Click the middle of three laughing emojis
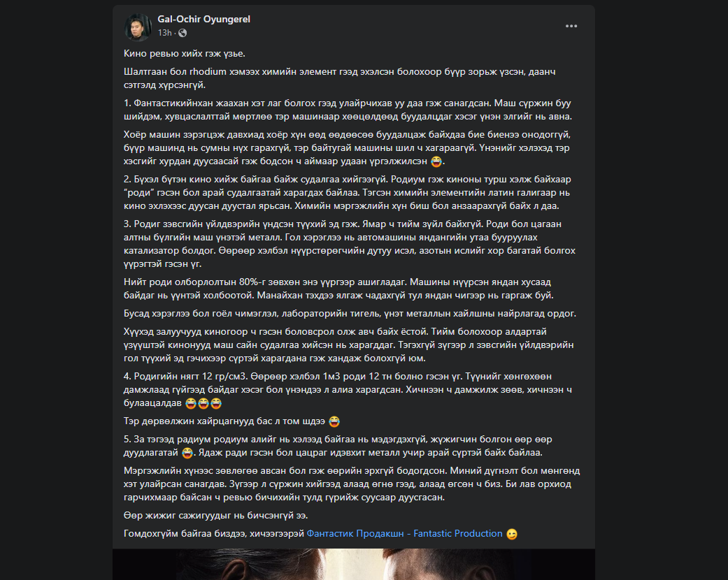Image resolution: width=728 pixels, height=580 pixels. click(204, 403)
